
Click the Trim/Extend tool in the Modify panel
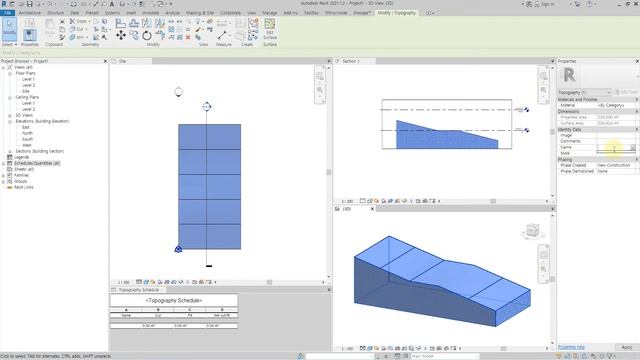tap(160, 36)
